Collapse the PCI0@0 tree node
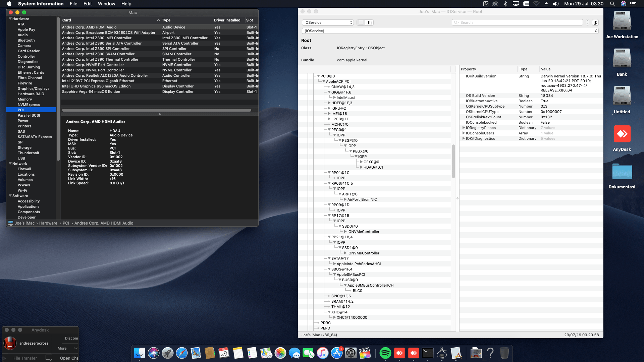Image resolution: width=644 pixels, height=362 pixels. (318, 76)
